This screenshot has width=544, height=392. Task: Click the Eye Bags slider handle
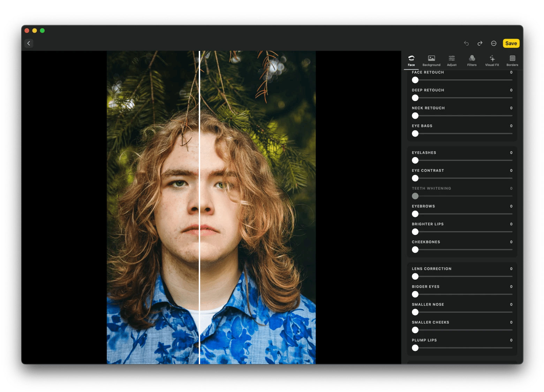(x=415, y=134)
